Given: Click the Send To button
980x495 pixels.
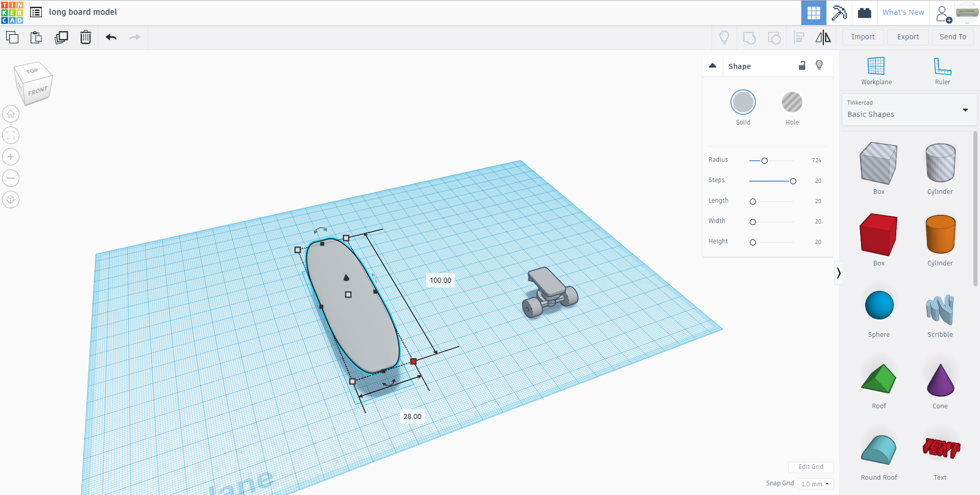Looking at the screenshot, I should click(953, 37).
